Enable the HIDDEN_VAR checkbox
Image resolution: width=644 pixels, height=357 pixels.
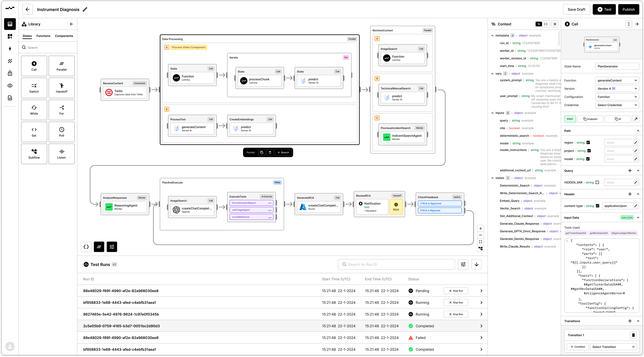(x=597, y=182)
